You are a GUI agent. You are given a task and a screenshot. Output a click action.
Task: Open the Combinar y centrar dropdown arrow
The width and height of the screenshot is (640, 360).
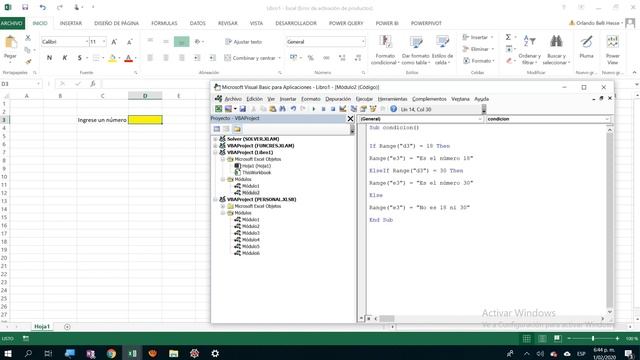click(280, 58)
